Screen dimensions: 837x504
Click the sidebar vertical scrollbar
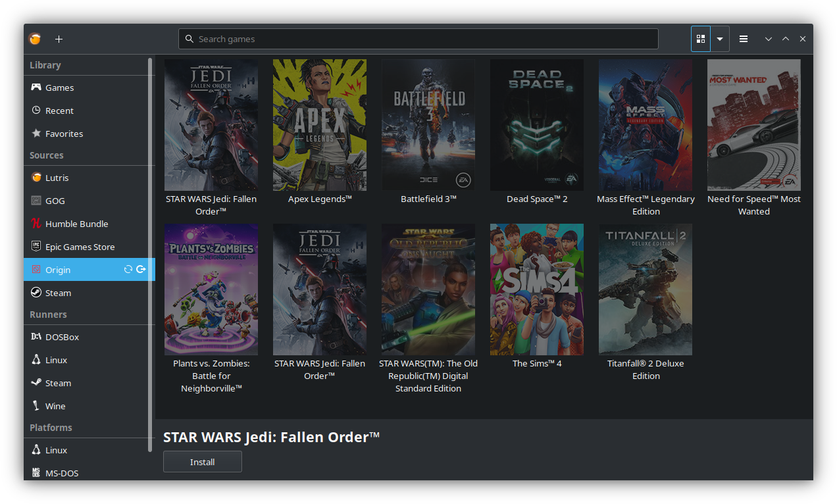[150, 254]
